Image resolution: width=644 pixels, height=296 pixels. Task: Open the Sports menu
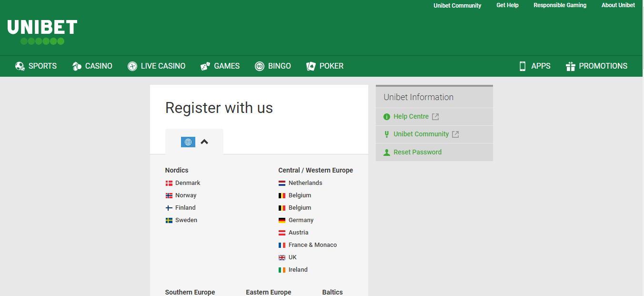point(36,66)
